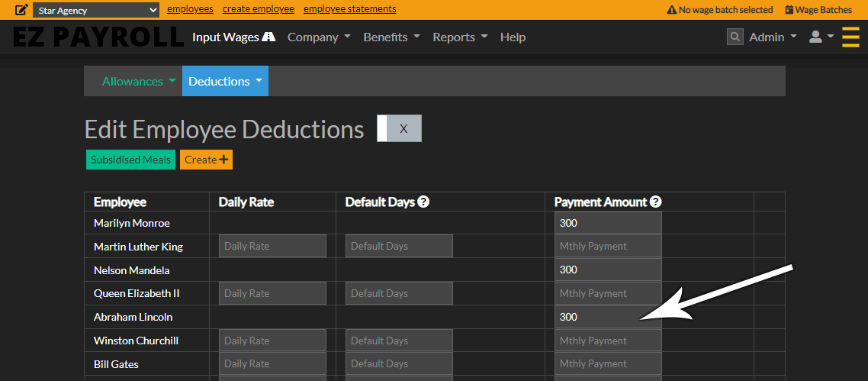Click the No wage batch selected warning
The image size is (868, 381).
coord(719,10)
